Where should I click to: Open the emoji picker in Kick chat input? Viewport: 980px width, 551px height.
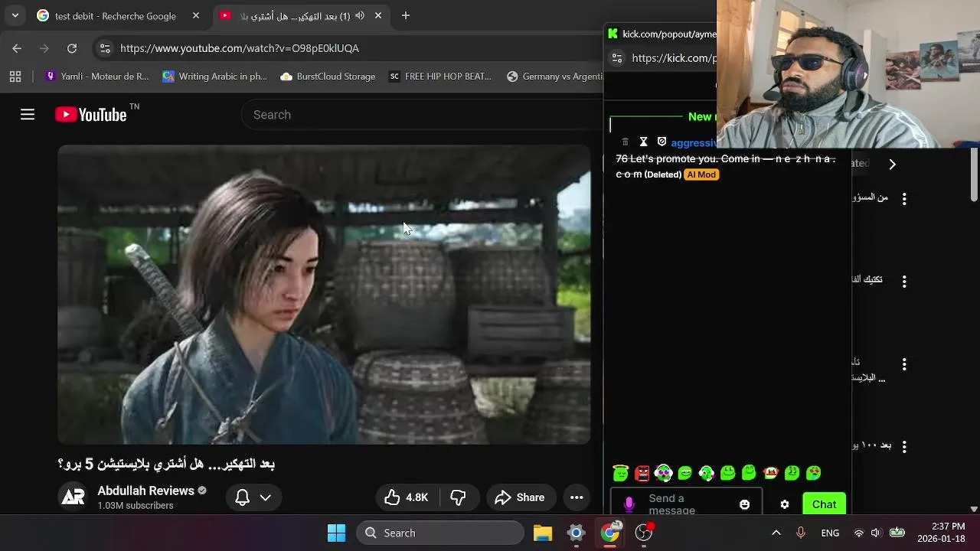pyautogui.click(x=744, y=504)
